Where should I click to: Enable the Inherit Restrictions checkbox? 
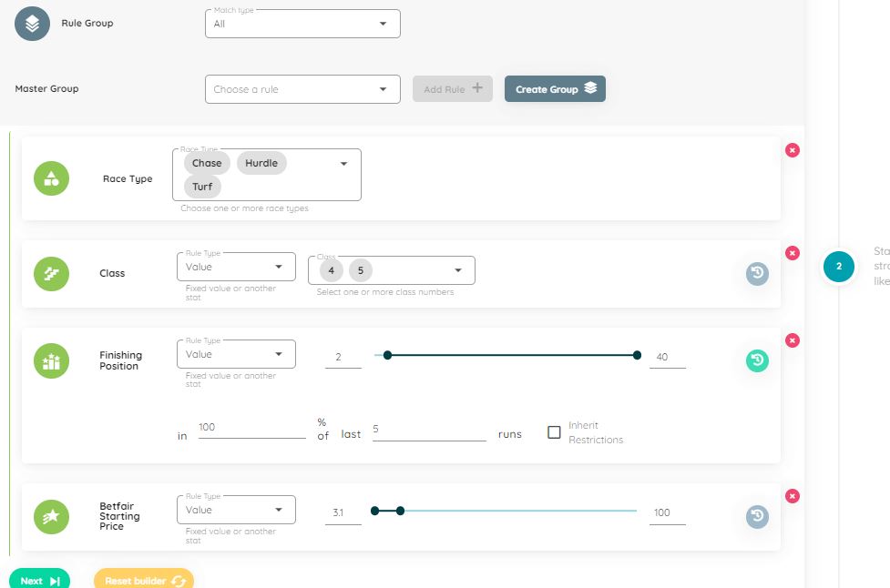[554, 432]
